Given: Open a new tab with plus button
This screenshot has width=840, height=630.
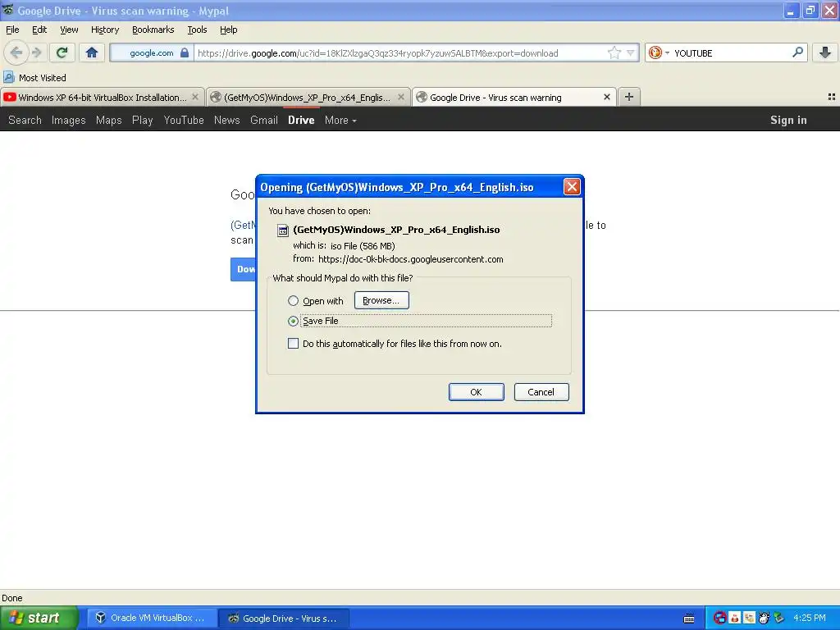Looking at the screenshot, I should [x=629, y=97].
